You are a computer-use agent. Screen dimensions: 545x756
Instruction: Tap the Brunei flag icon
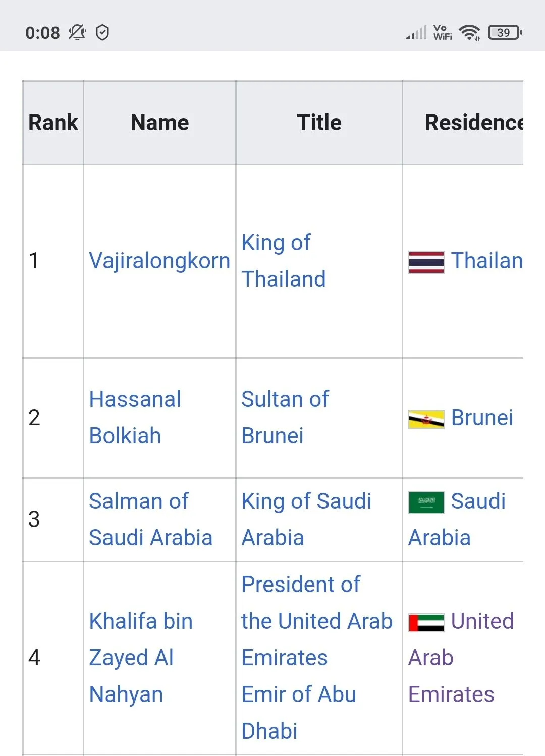[426, 419]
